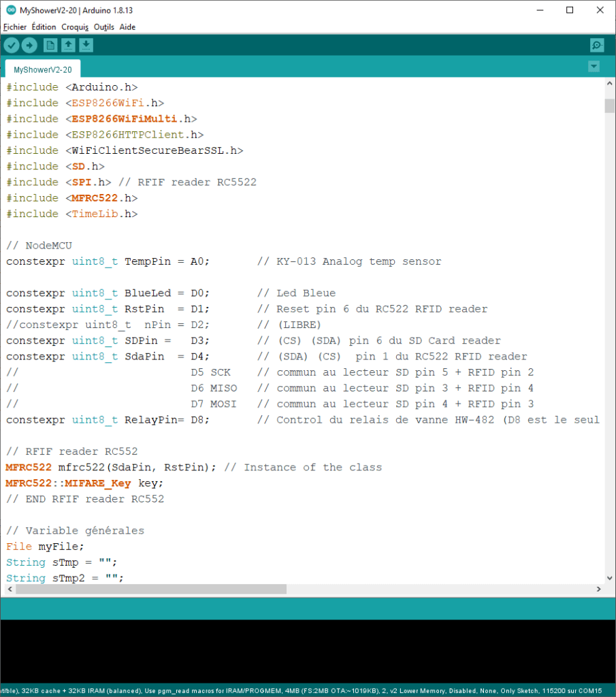Open the Croquis menu
Screen dimensions: 616x697
75,27
